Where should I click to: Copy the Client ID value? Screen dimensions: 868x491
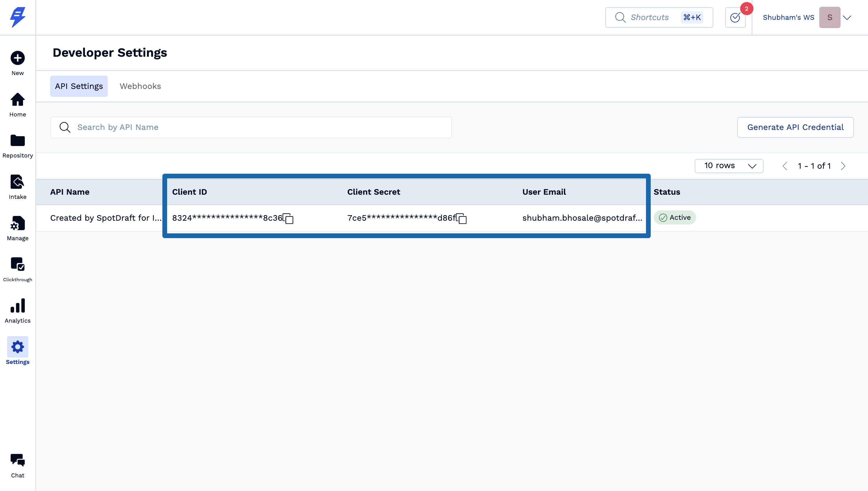tap(288, 219)
